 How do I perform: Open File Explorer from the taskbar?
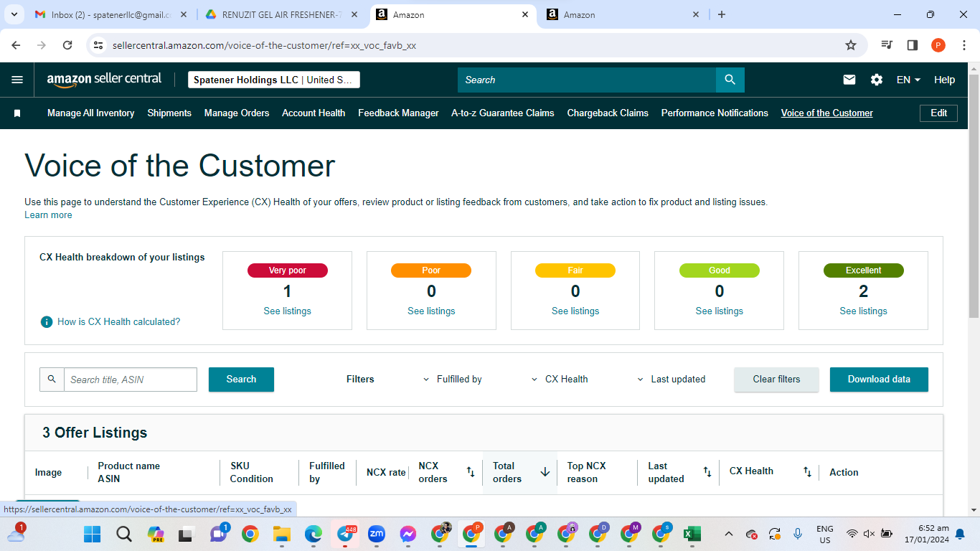[281, 534]
